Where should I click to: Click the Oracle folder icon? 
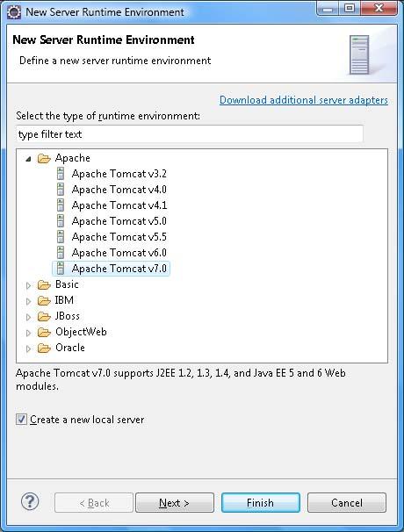coord(44,349)
